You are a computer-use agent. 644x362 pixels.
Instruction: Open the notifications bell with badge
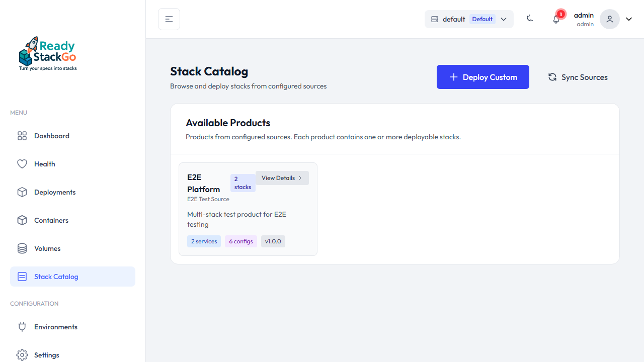tap(556, 19)
